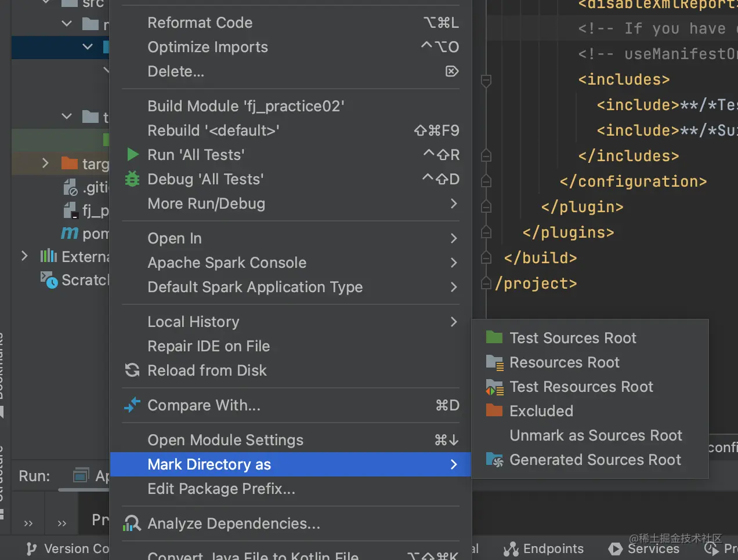Viewport: 738px width, 560px height.
Task: Click the green Run 'All Tests' play icon
Action: (x=133, y=155)
